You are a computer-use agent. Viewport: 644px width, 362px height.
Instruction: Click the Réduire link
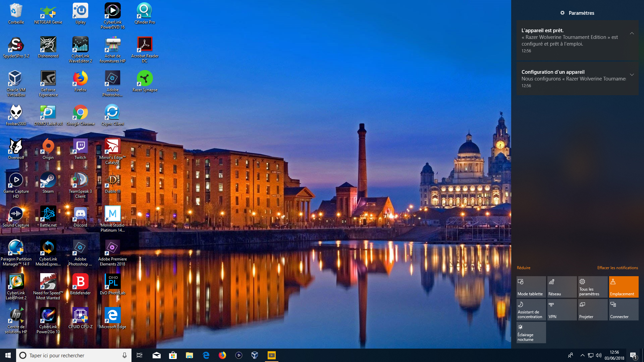pyautogui.click(x=523, y=267)
